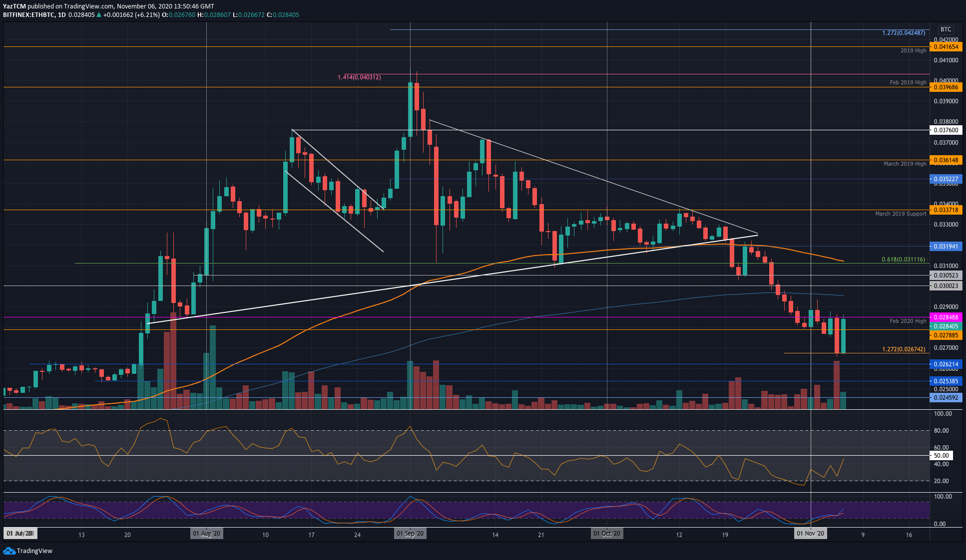Click the 0.037000 price axis value
The image size is (966, 560).
(946, 143)
